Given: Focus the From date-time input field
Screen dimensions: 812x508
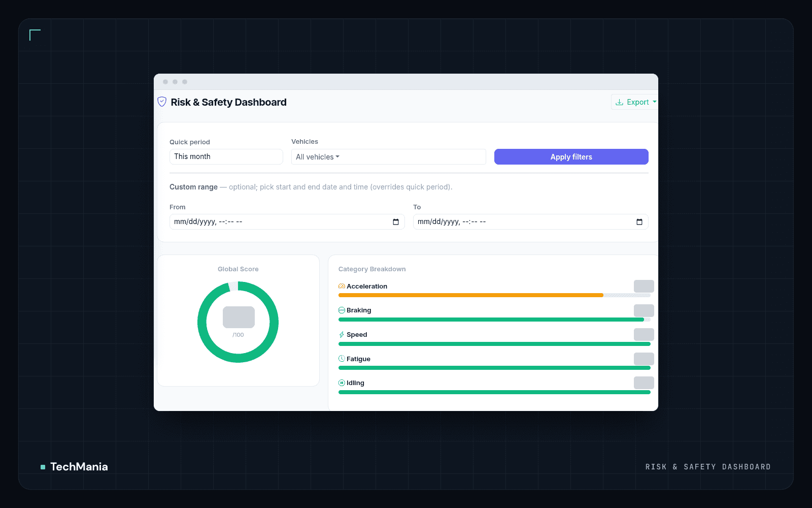Looking at the screenshot, I should coord(287,221).
